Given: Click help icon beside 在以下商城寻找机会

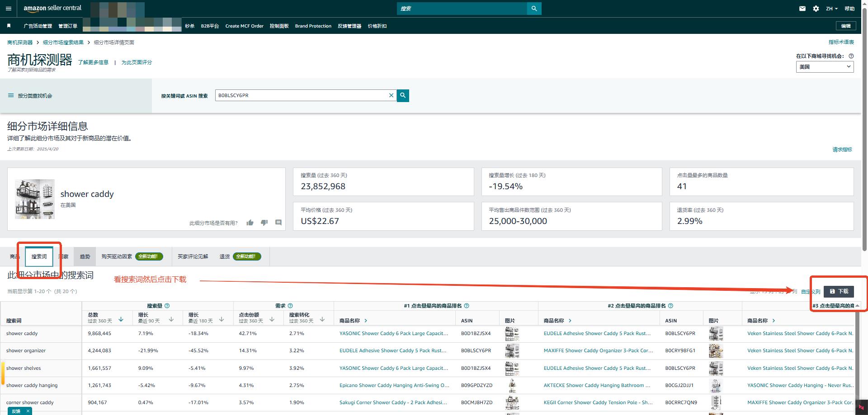Looking at the screenshot, I should point(851,56).
